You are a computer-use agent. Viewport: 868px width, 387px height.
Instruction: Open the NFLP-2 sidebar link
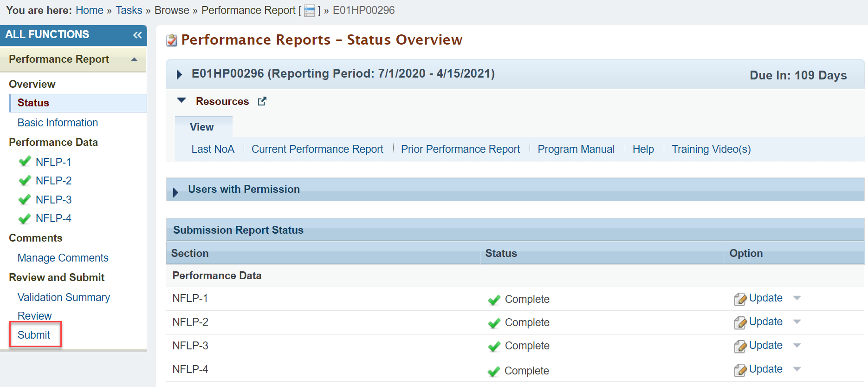click(53, 181)
